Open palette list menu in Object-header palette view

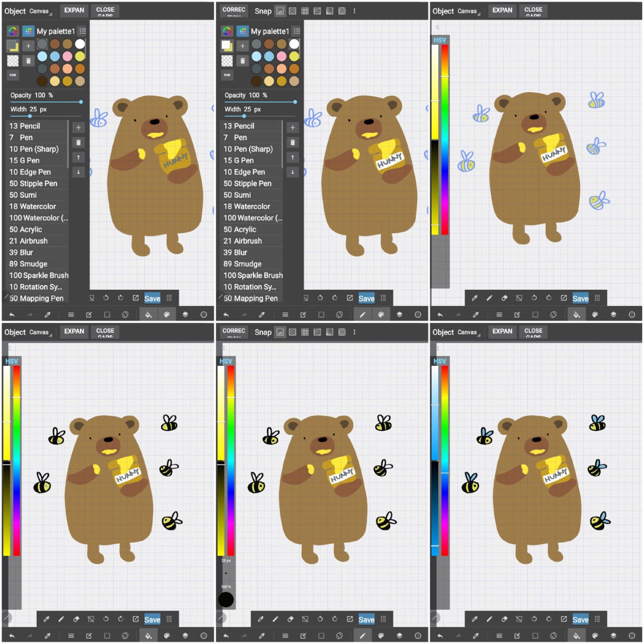[x=83, y=31]
